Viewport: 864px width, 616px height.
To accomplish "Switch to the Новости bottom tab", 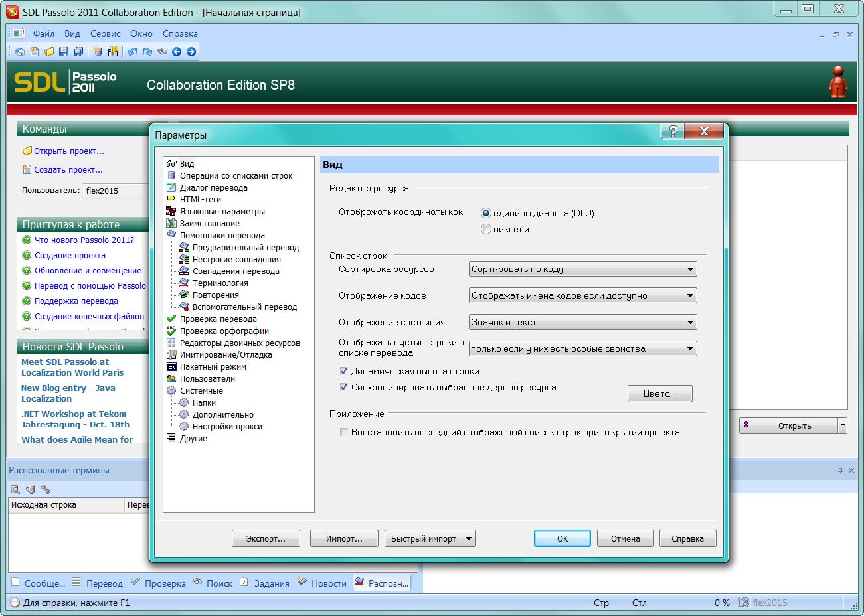I will pyautogui.click(x=322, y=583).
